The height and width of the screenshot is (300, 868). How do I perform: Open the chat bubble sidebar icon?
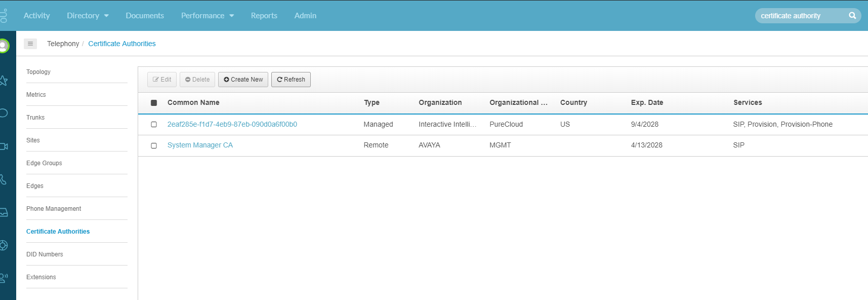[x=4, y=113]
